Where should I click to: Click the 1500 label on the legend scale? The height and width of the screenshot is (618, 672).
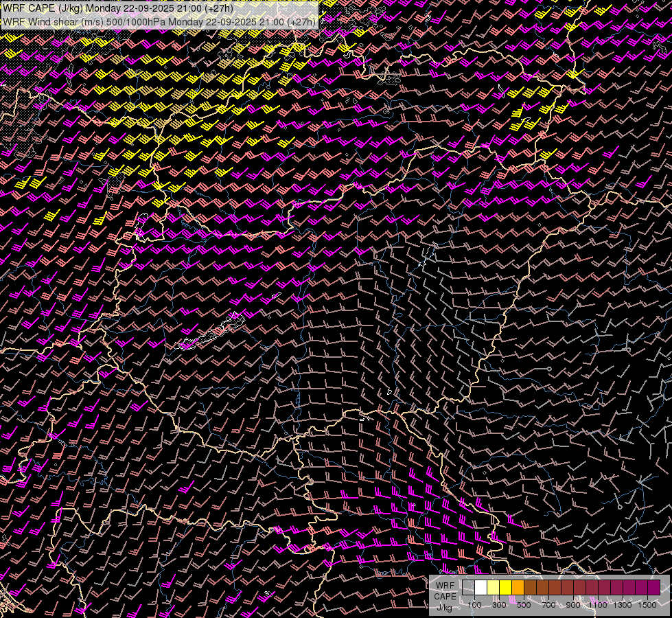point(647,605)
